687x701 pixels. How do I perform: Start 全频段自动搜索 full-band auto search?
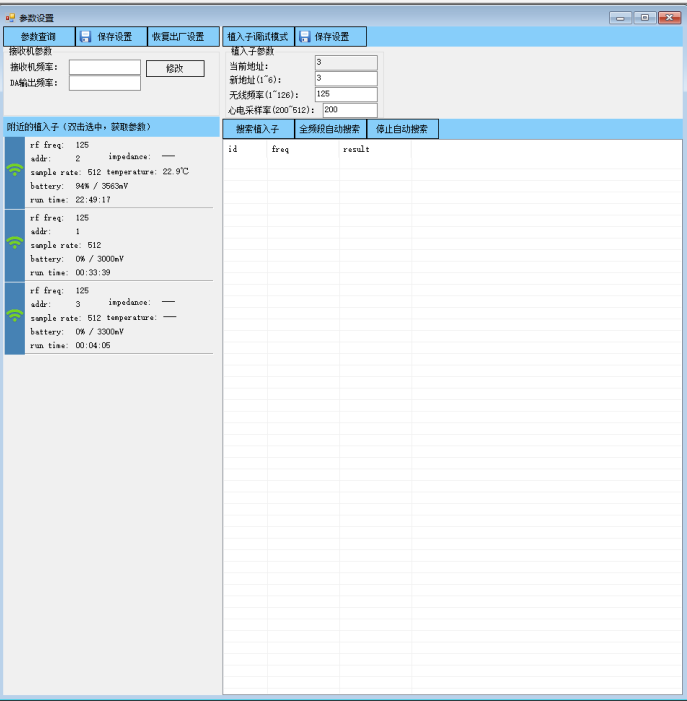pos(329,129)
